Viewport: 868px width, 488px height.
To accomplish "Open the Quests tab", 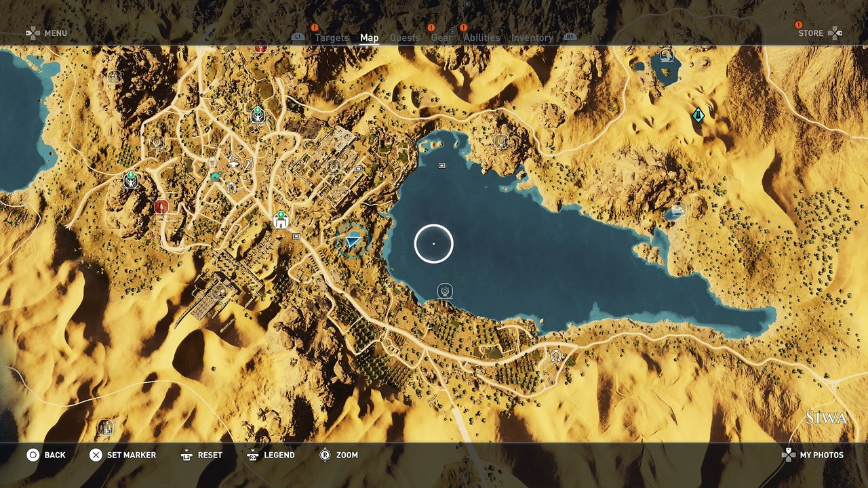I will [x=405, y=38].
